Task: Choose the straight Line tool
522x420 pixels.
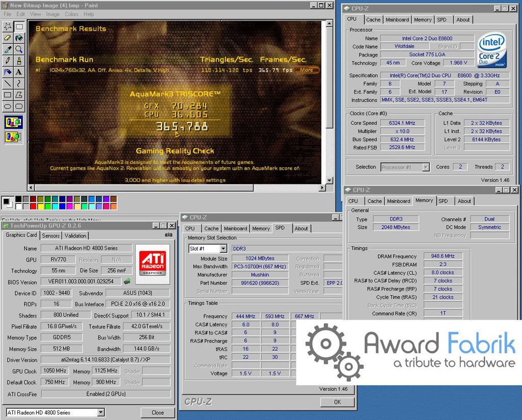Action: pos(7,83)
